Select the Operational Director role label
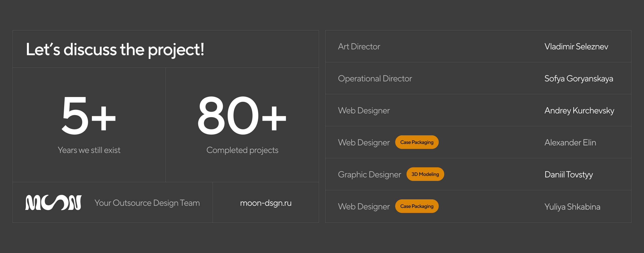Screen dimensions: 644x253 click(375, 79)
